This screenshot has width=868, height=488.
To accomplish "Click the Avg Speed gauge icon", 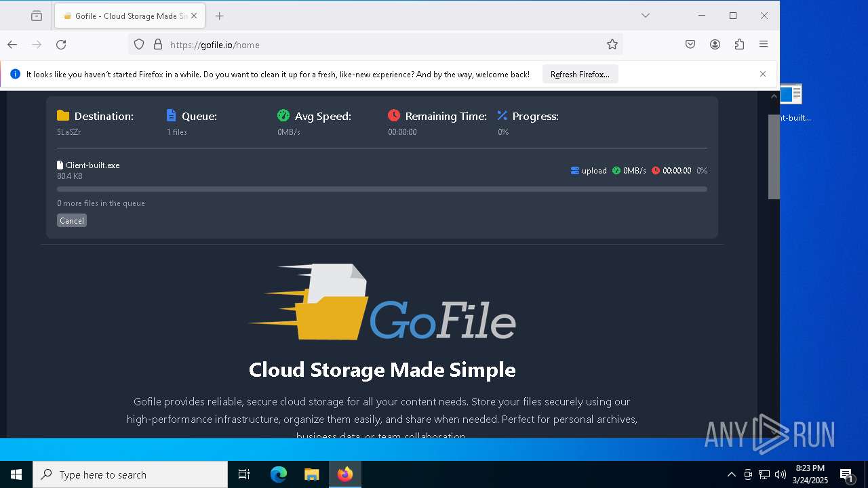I will [283, 116].
